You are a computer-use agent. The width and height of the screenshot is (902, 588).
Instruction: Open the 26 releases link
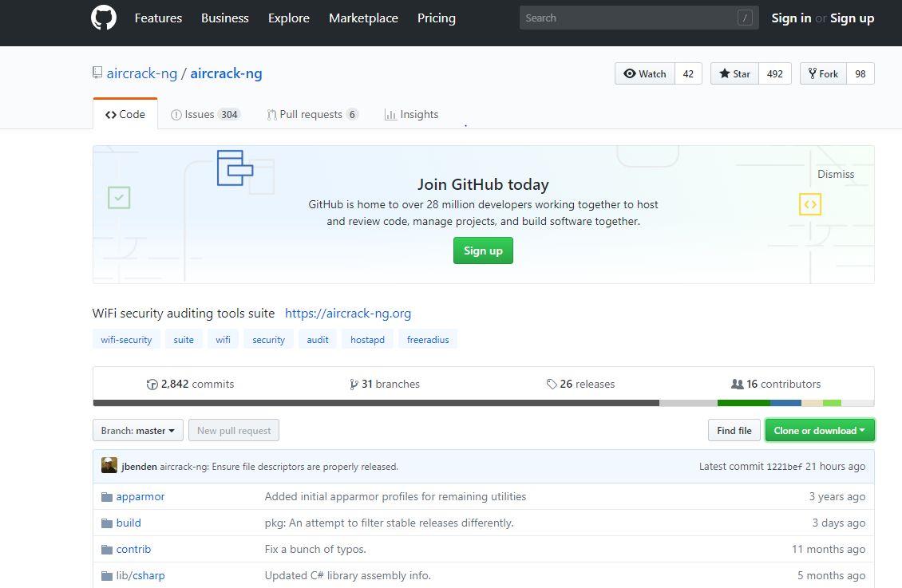pos(581,384)
